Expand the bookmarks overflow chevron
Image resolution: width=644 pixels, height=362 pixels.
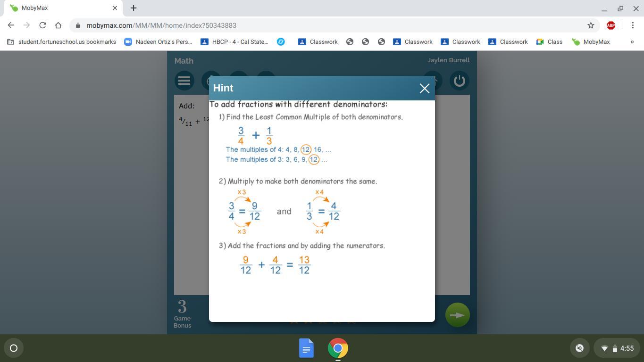(x=632, y=42)
